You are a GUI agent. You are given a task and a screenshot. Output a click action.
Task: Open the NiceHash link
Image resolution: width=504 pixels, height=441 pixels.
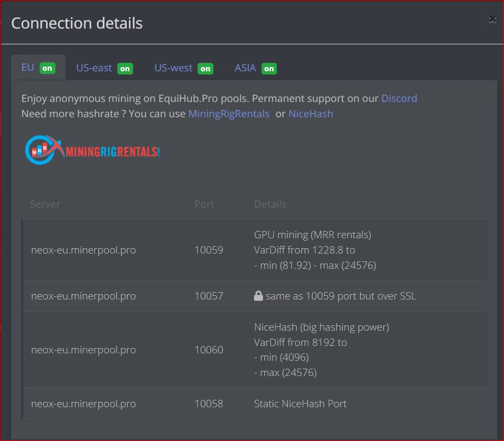point(311,114)
